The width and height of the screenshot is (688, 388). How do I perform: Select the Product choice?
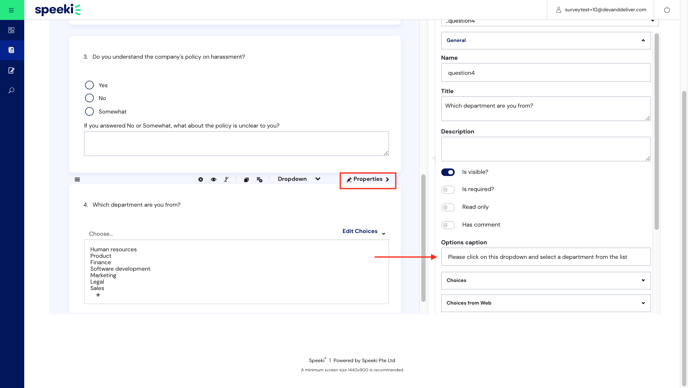tap(101, 256)
